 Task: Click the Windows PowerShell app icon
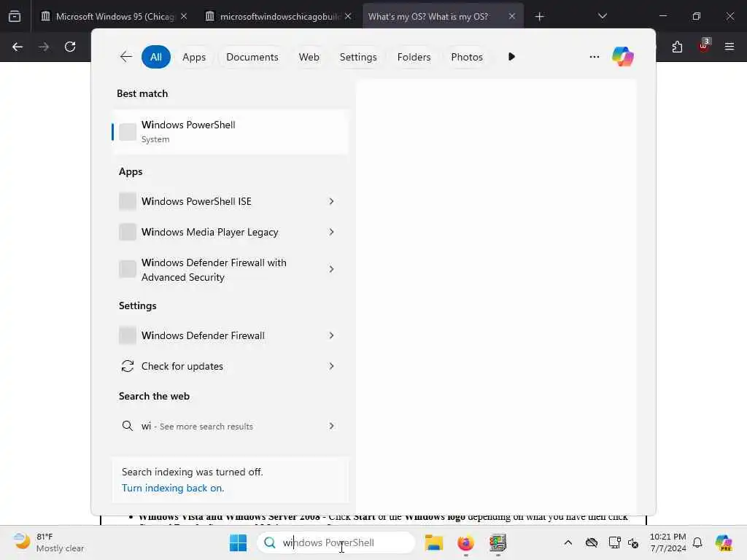click(x=128, y=132)
